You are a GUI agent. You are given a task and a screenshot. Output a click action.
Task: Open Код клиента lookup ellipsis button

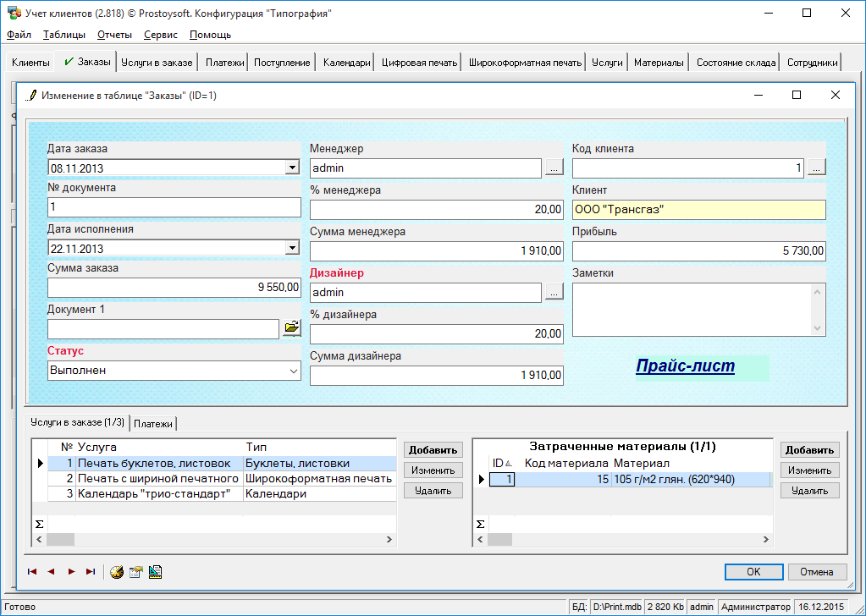816,168
